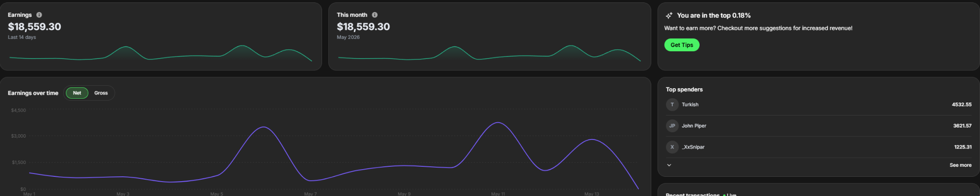Click the Top spenders heading

click(x=684, y=90)
